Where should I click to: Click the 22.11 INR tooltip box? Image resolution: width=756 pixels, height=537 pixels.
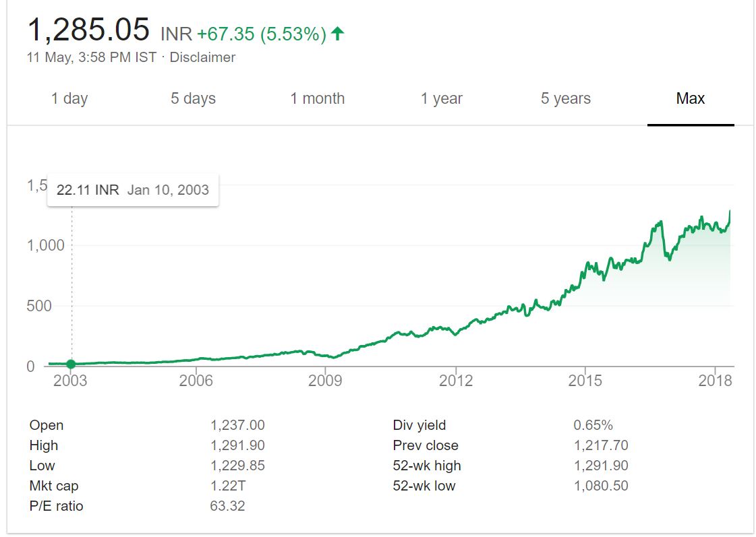[133, 189]
